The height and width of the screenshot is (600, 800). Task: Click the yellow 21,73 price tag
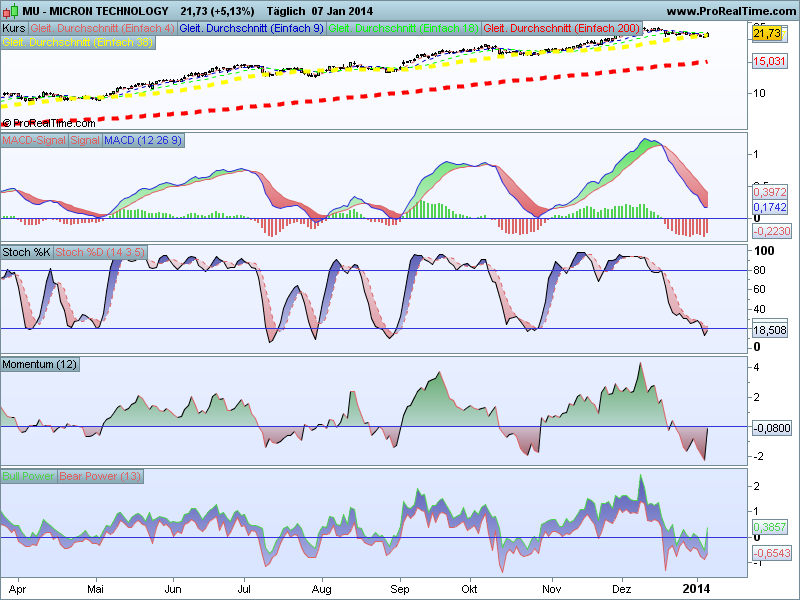click(767, 33)
